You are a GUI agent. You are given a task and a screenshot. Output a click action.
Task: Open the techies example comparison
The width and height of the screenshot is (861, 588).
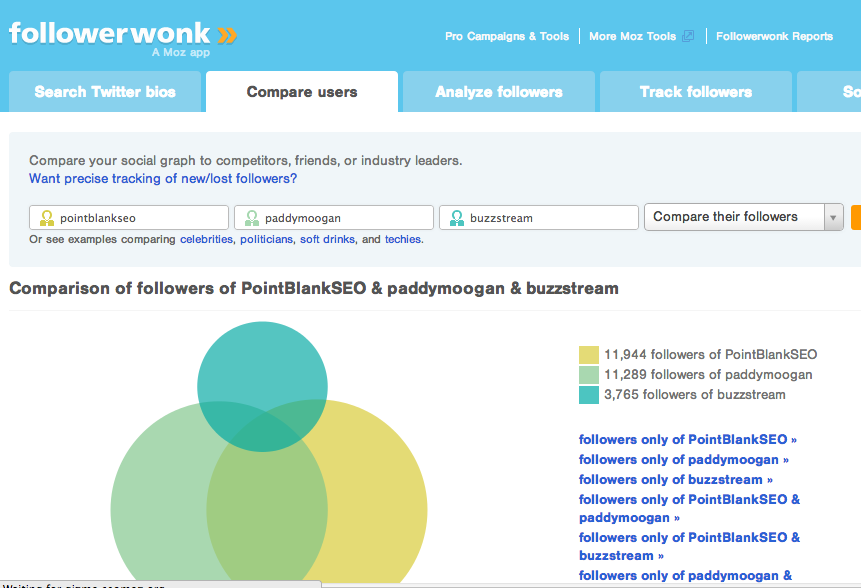click(403, 239)
